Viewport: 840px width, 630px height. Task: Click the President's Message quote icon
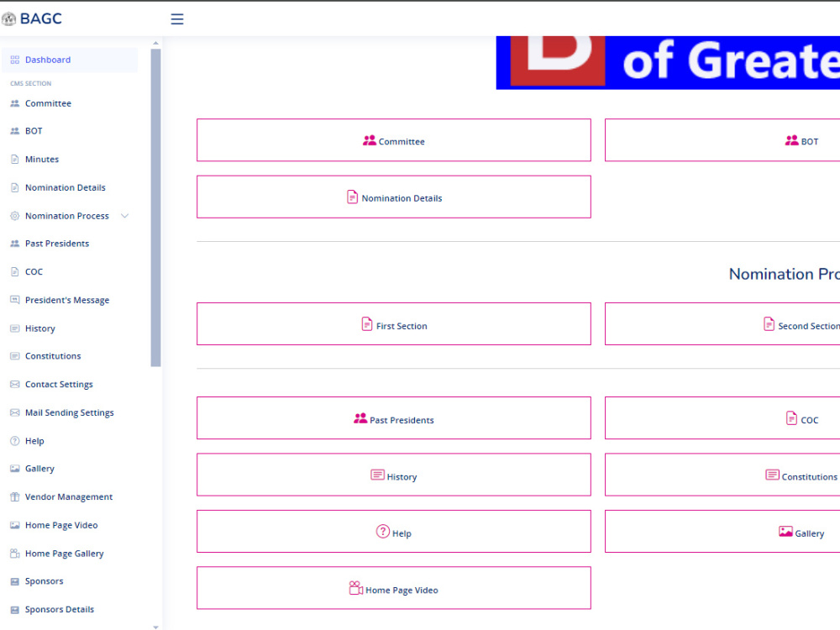15,300
